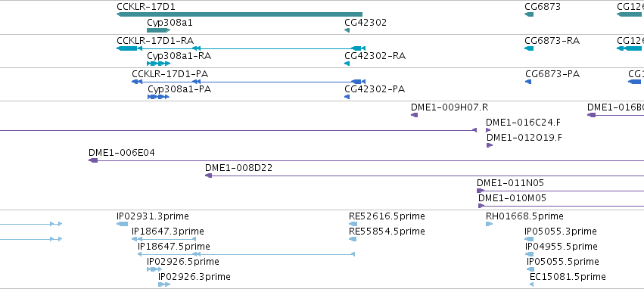Select the Cyp308a1 gene glyph

[x=158, y=30]
